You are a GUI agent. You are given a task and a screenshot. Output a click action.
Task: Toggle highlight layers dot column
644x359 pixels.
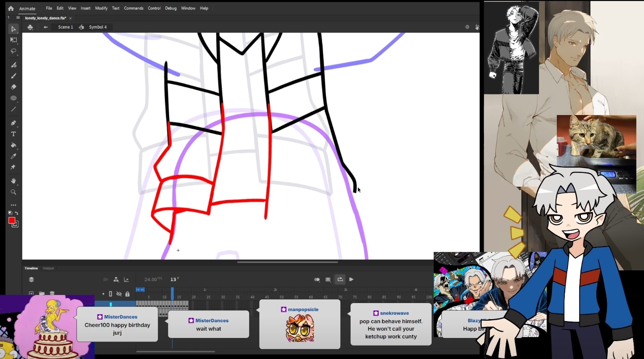tap(103, 294)
